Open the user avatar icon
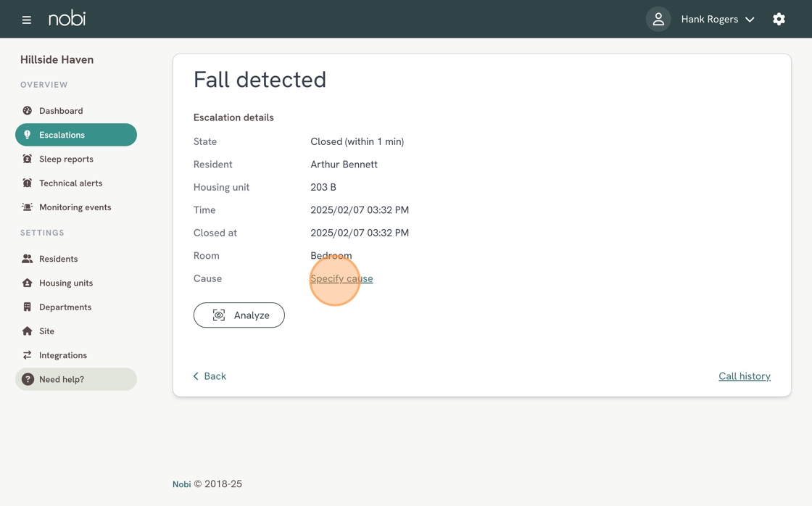This screenshot has height=506, width=812. 658,19
